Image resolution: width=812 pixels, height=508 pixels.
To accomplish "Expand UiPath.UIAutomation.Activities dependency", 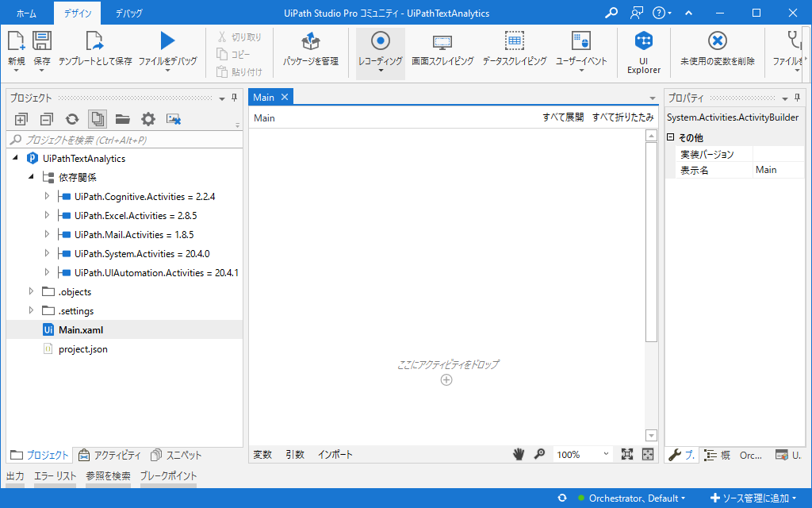I will click(x=47, y=272).
